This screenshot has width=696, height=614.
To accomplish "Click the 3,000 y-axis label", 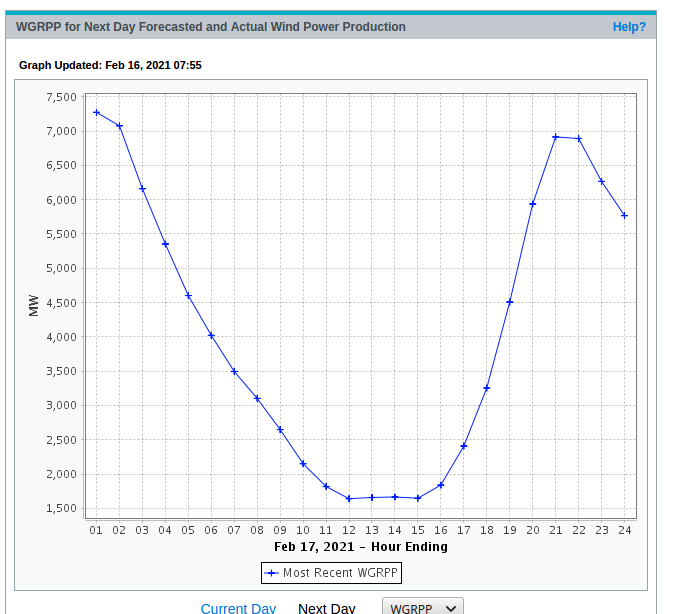I will coord(61,405).
